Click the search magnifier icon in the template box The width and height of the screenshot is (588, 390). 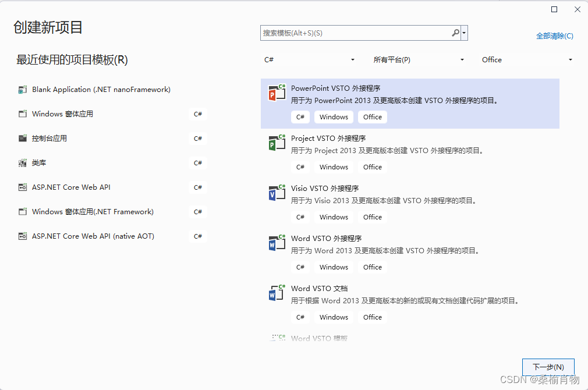click(455, 33)
